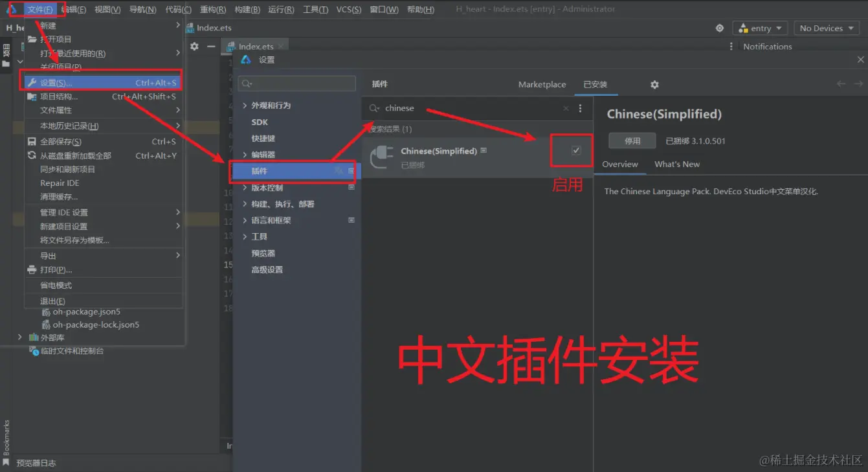The height and width of the screenshot is (472, 868).
Task: Choose Repair IDE from the menu
Action: pos(60,183)
